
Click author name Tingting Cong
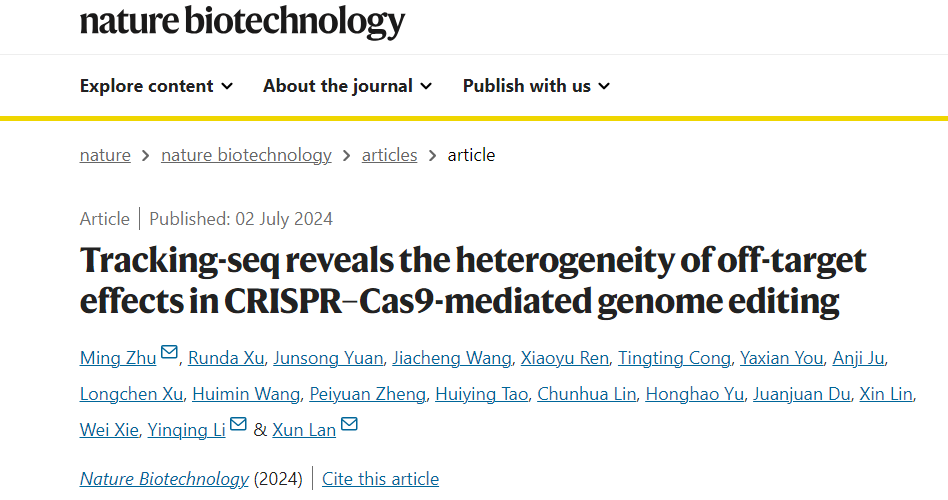pyautogui.click(x=674, y=358)
